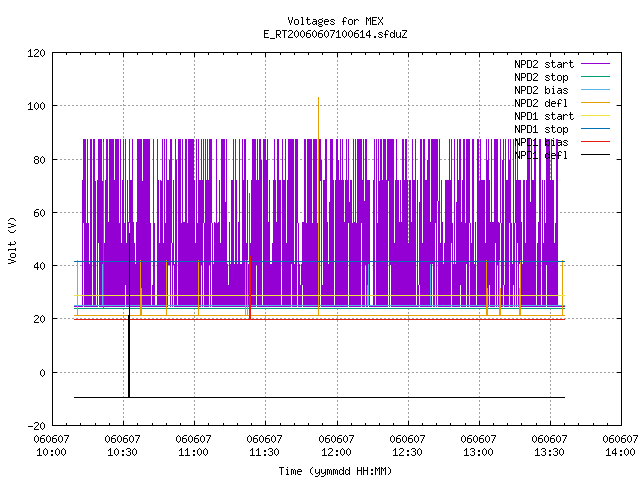Click the black NPD1 defl legend line
640x480 pixels.
click(596, 155)
